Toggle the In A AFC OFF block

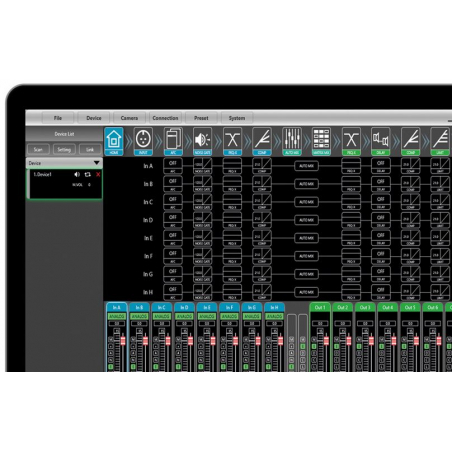(173, 166)
